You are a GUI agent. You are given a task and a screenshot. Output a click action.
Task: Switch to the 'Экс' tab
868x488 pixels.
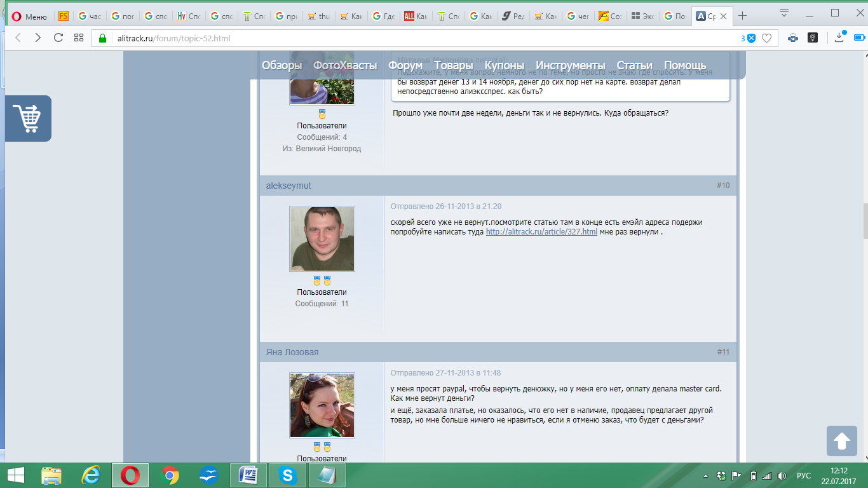point(642,17)
